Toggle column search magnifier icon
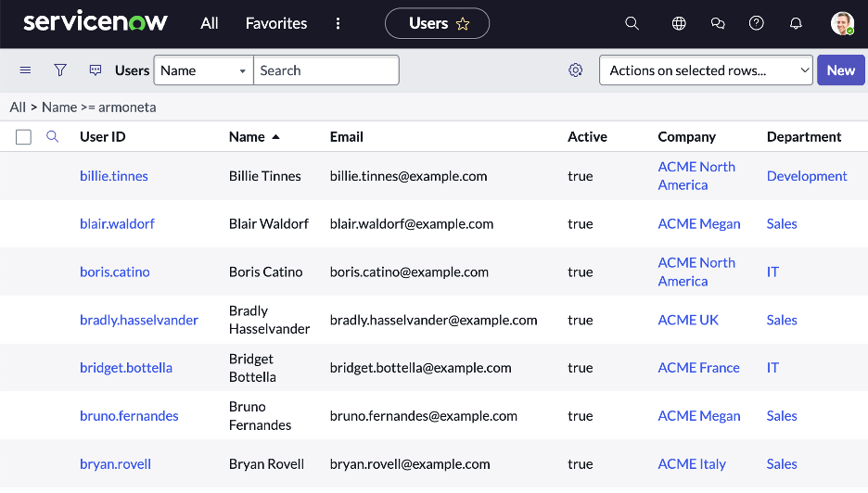The image size is (868, 493). pyautogui.click(x=53, y=136)
